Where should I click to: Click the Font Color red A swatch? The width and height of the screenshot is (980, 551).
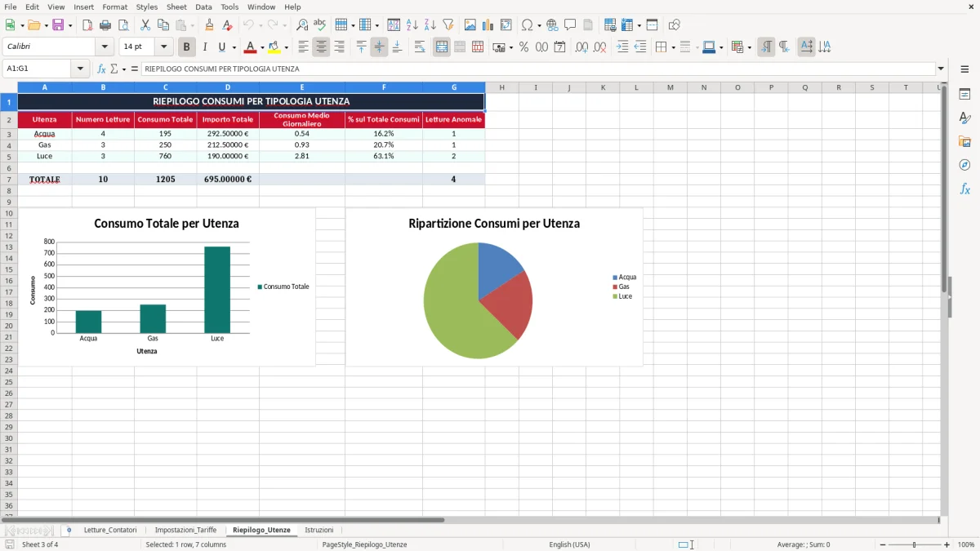pos(251,47)
